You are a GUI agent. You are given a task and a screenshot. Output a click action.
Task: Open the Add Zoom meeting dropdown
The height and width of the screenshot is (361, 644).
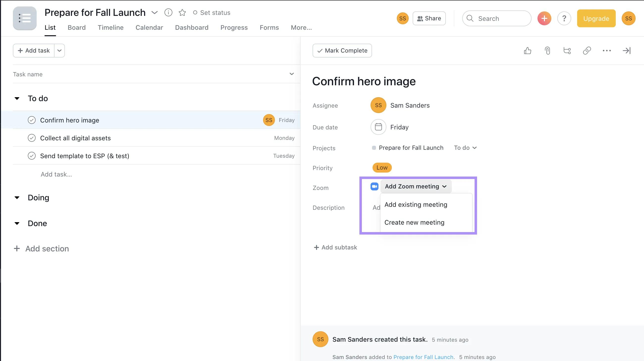click(416, 186)
